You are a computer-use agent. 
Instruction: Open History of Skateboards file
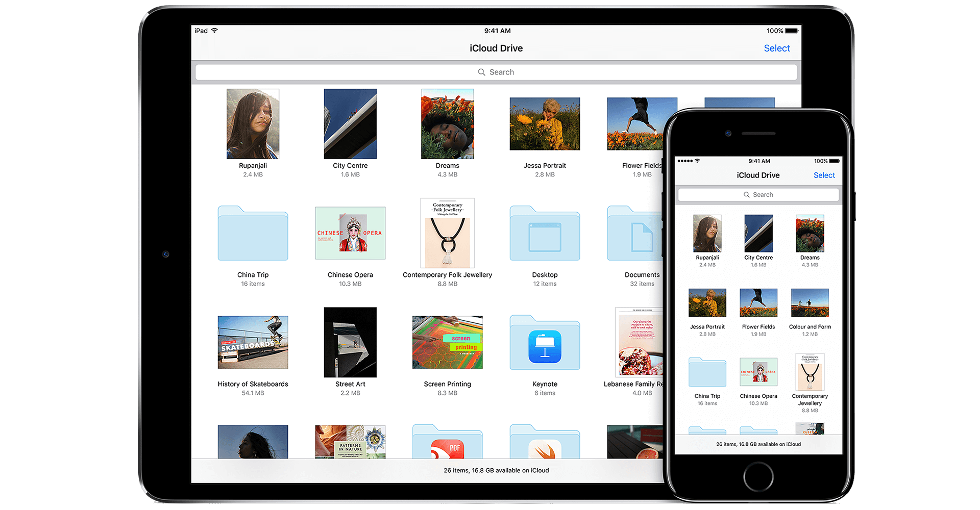[x=253, y=342]
